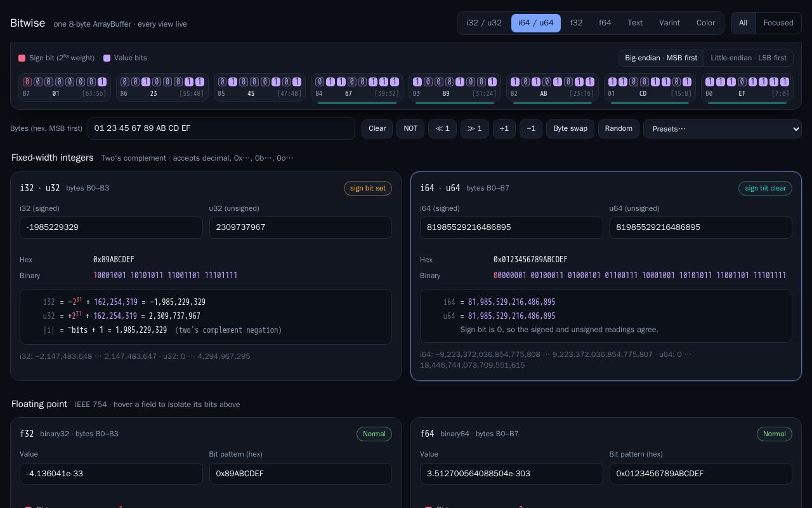Flip the lowest bit of byte B0

pos(785,82)
